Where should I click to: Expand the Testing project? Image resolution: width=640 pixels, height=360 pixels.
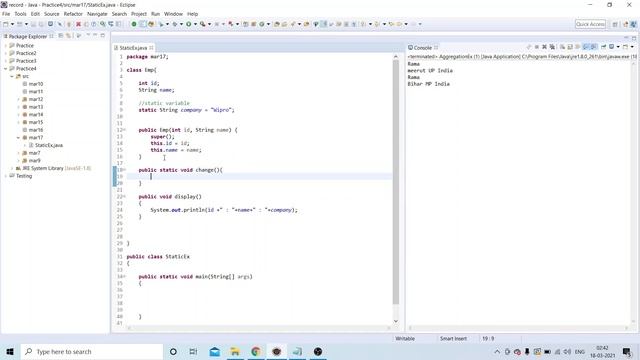click(6, 176)
